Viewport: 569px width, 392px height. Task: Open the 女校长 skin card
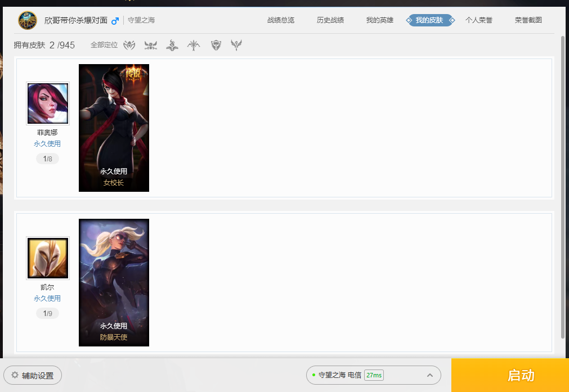click(114, 128)
